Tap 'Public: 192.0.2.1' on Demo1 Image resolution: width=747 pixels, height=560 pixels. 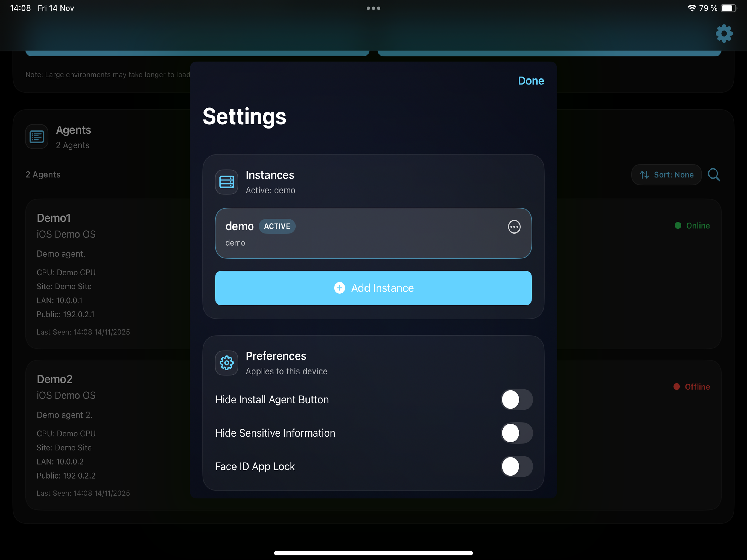click(66, 314)
